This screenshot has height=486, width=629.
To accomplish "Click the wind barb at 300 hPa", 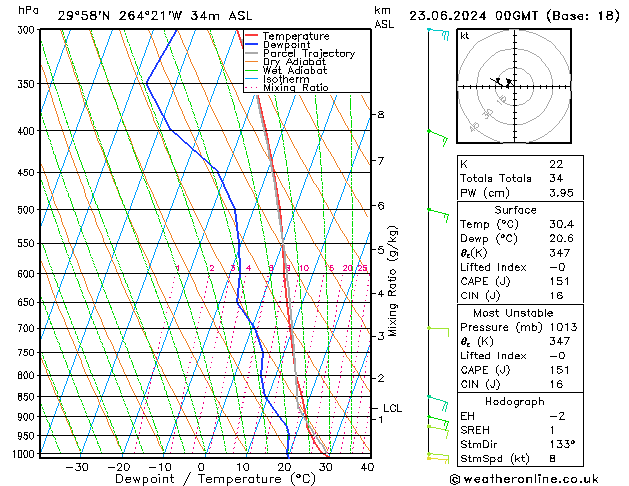I will (x=438, y=33).
